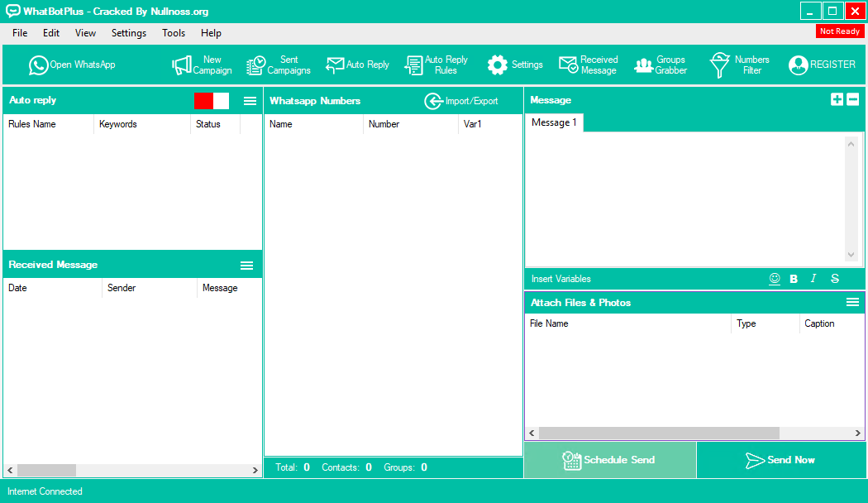Sort by Rules Name column header
Image resolution: width=868 pixels, height=503 pixels.
(49, 124)
